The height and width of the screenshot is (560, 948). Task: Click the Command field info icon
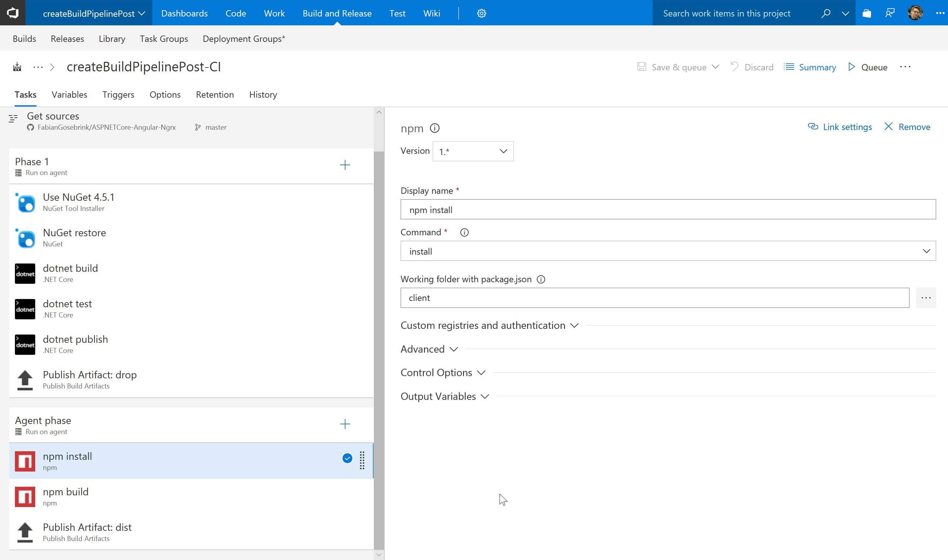click(464, 232)
